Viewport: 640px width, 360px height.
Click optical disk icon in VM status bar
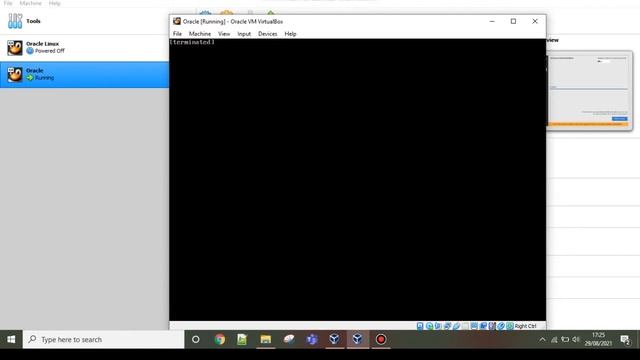pyautogui.click(x=429, y=326)
